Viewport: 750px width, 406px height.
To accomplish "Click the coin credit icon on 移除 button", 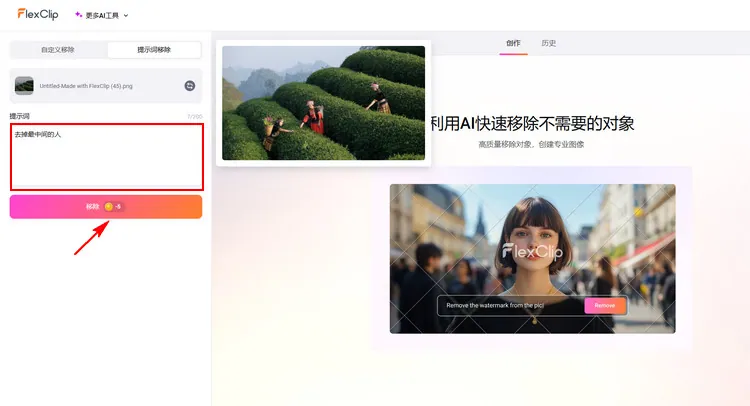I will tap(109, 207).
